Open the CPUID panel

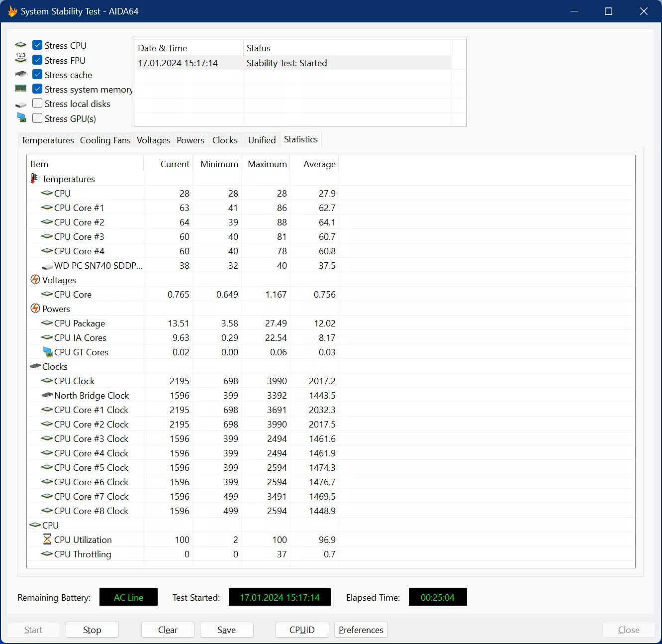(302, 630)
